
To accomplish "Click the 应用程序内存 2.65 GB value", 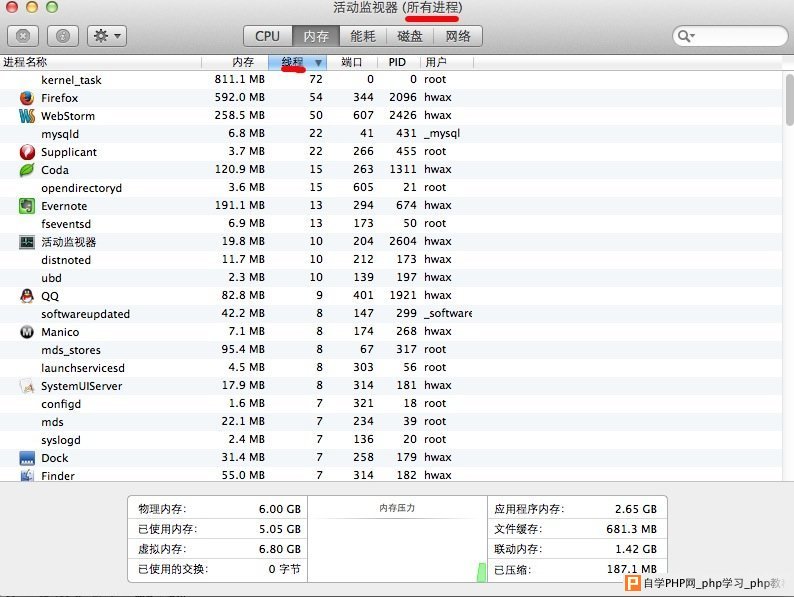I will click(x=636, y=509).
